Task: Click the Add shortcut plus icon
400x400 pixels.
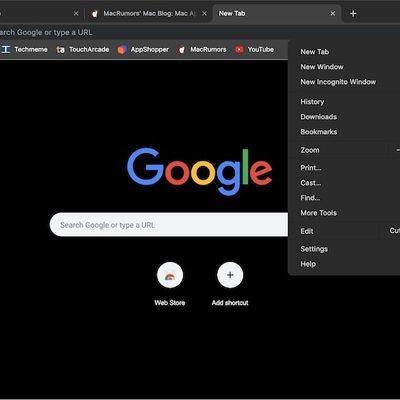Action: pyautogui.click(x=230, y=275)
